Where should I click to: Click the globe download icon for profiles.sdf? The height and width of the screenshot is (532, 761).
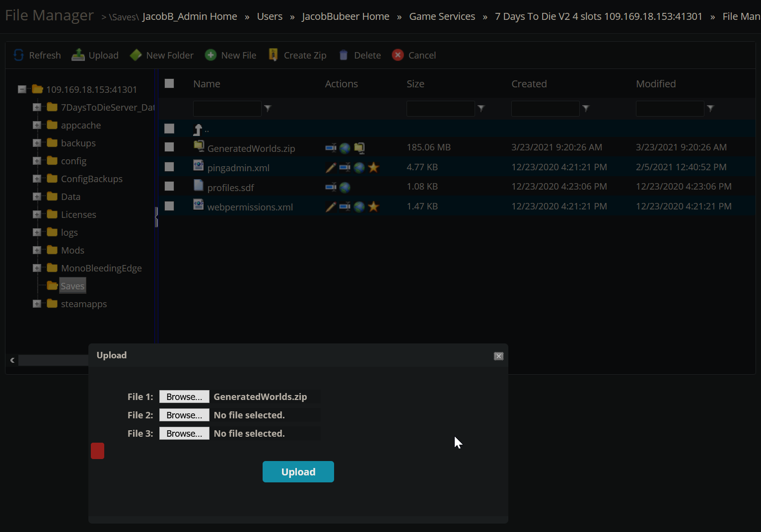click(345, 187)
